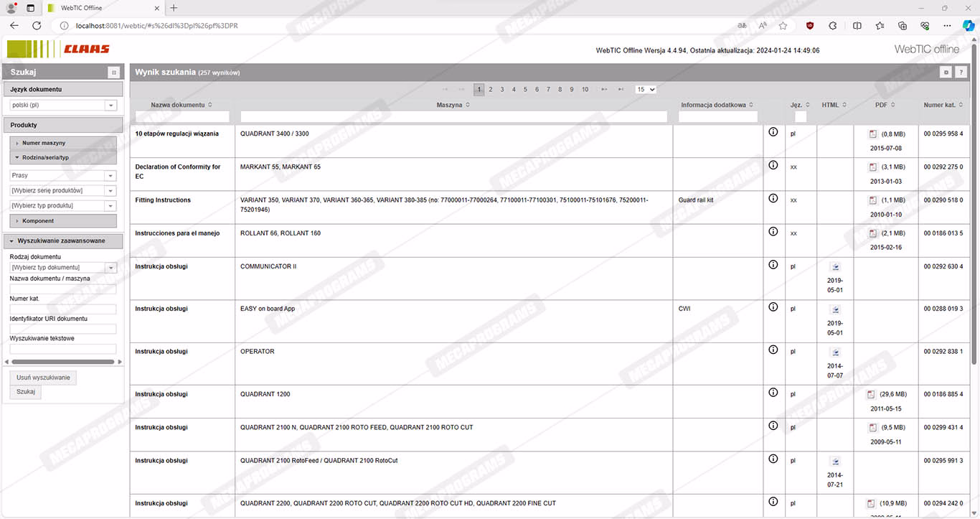Open HTML document for OPERATOR manual

[835, 352]
